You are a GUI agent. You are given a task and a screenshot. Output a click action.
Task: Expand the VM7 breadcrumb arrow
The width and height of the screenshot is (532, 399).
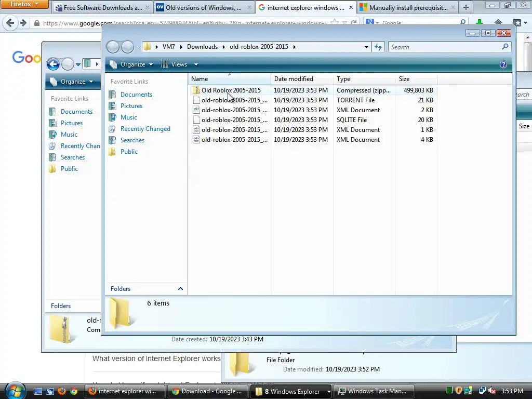point(181,47)
